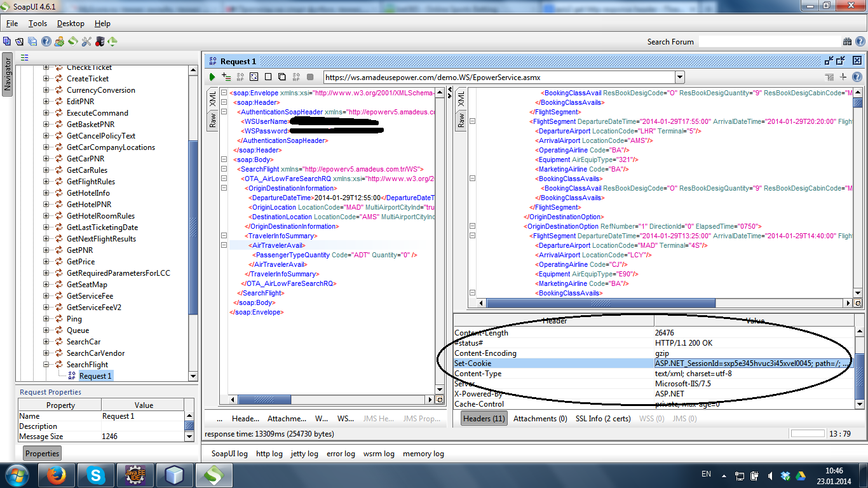868x488 pixels.
Task: Expand the SearchCar operation node
Action: coord(46,342)
